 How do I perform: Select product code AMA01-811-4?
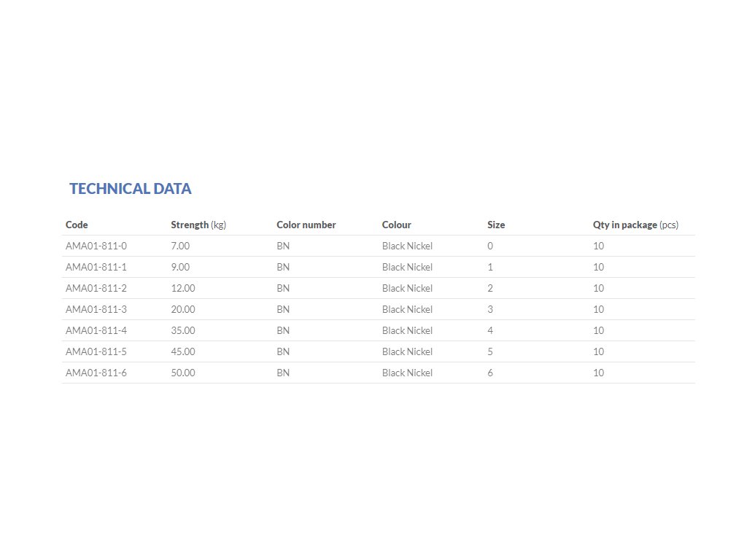[x=96, y=330]
